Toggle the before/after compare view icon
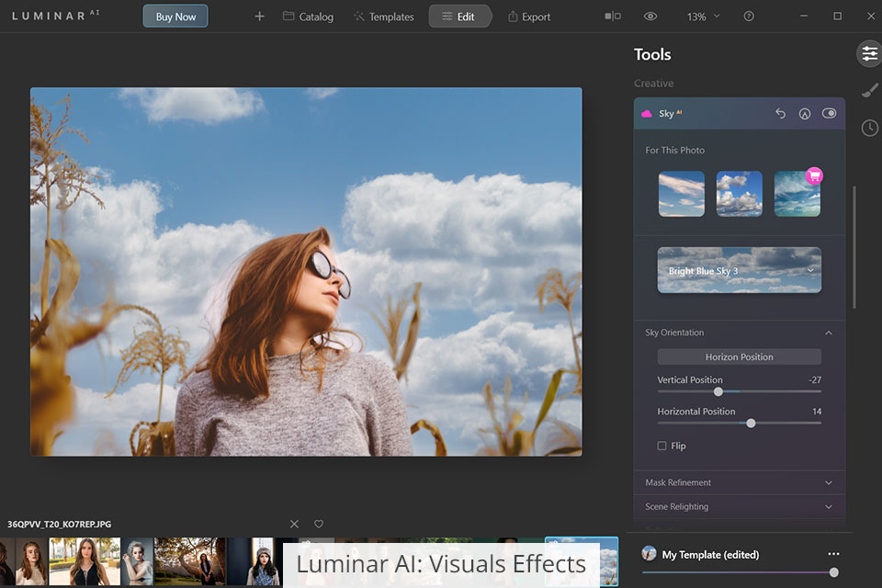The height and width of the screenshot is (588, 882). (x=613, y=17)
